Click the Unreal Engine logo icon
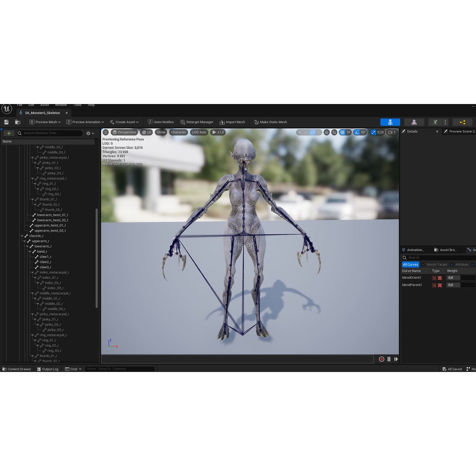 (7, 109)
